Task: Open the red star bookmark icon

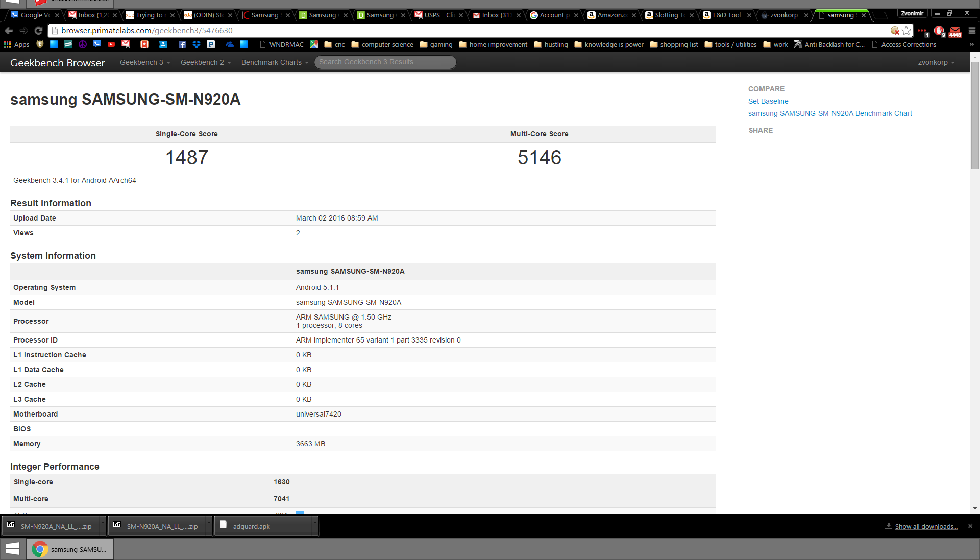Action: coord(144,45)
